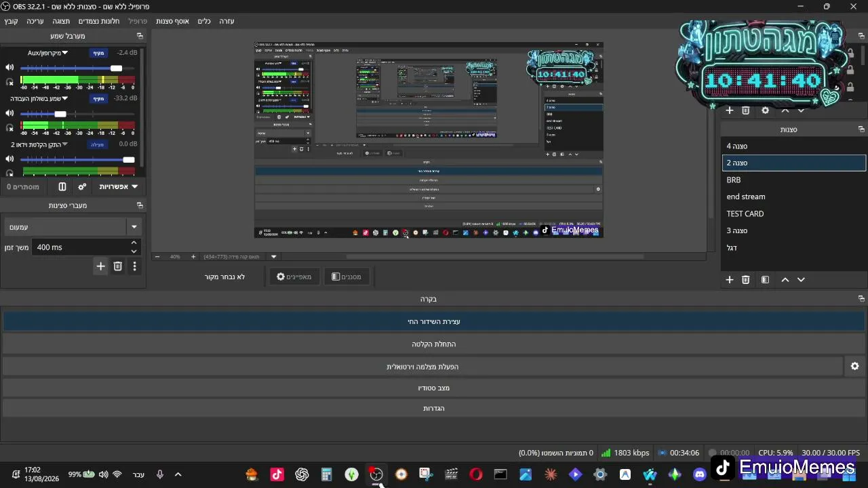Open the תצוגה menu
Image resolution: width=868 pixels, height=488 pixels.
[x=61, y=21]
